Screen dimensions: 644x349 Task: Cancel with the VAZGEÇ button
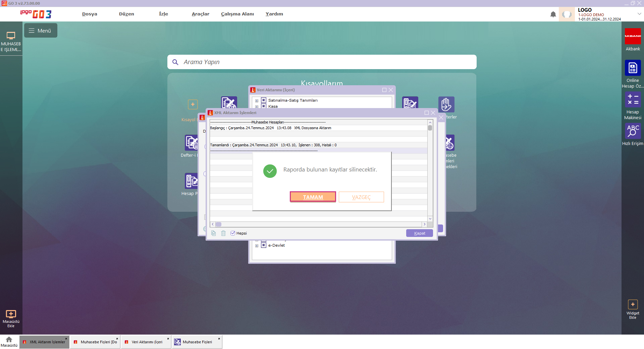coord(361,197)
